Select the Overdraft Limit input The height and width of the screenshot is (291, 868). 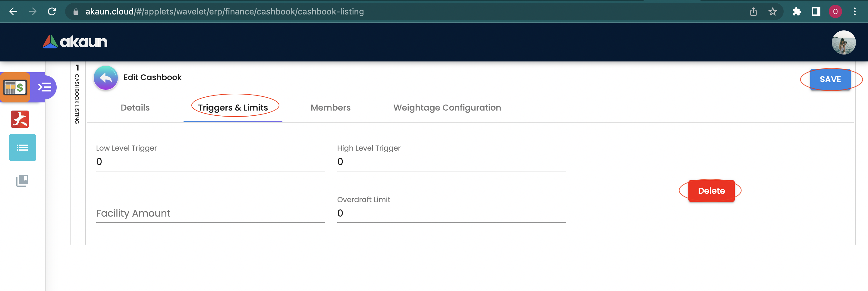451,214
